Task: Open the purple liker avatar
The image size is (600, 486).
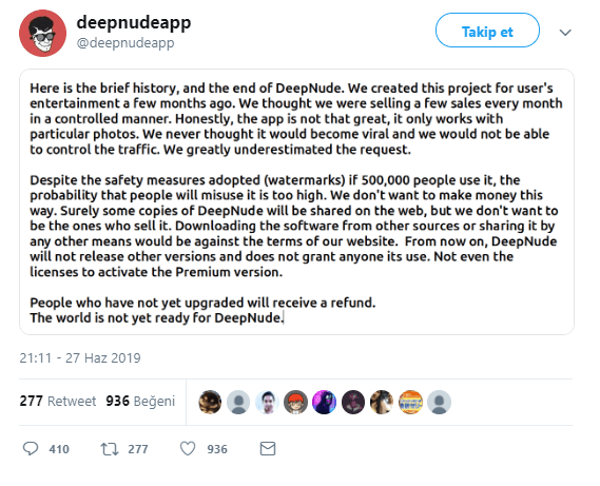Action: point(324,402)
